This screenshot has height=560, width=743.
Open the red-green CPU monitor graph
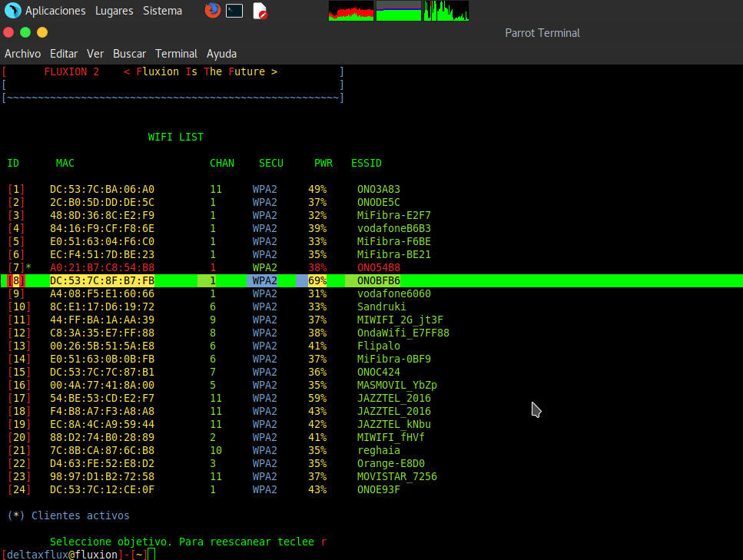pyautogui.click(x=350, y=11)
